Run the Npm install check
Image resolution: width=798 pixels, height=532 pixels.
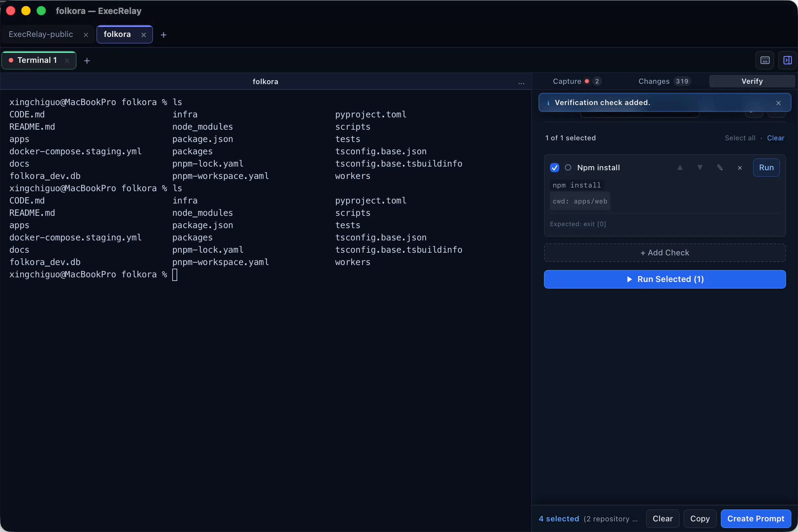click(x=766, y=168)
